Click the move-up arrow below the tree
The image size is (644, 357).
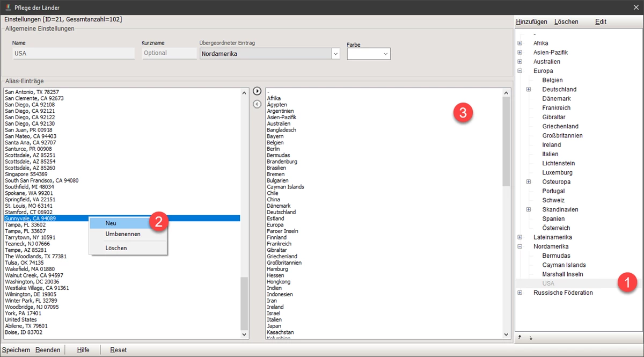coord(519,337)
